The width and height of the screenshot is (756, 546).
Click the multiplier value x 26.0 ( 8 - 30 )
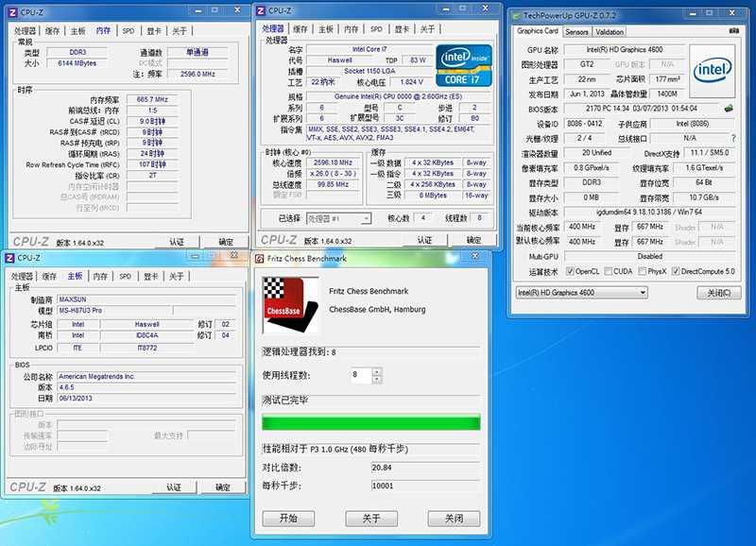[x=333, y=174]
